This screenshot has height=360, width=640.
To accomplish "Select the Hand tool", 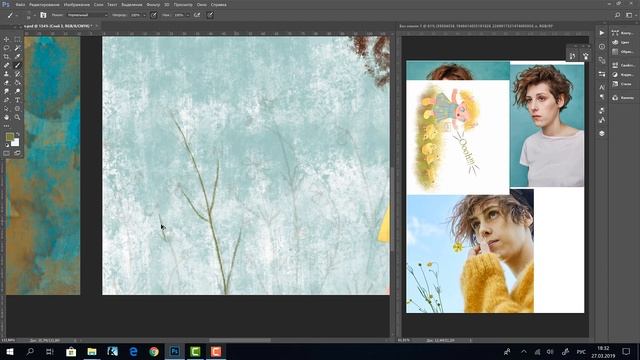I will [x=6, y=117].
